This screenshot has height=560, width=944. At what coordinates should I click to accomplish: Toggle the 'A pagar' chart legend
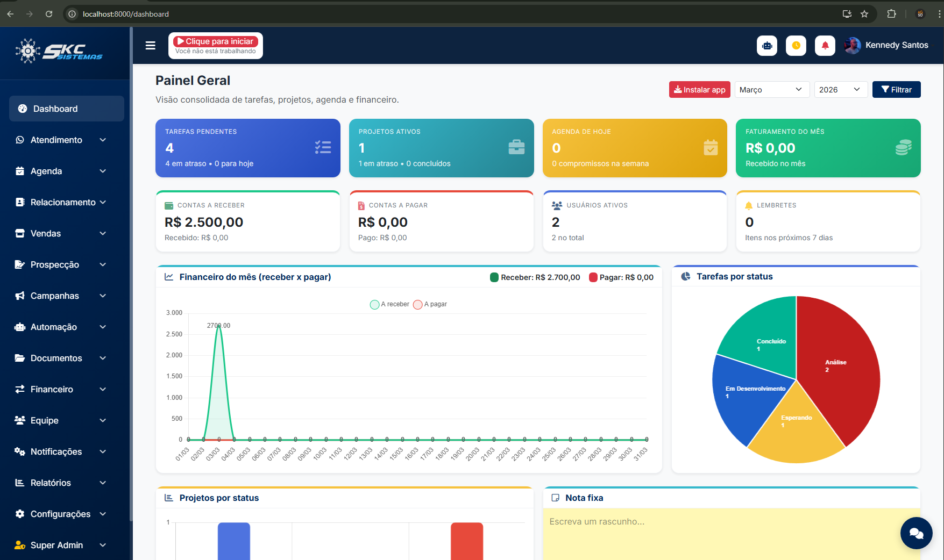pyautogui.click(x=430, y=304)
